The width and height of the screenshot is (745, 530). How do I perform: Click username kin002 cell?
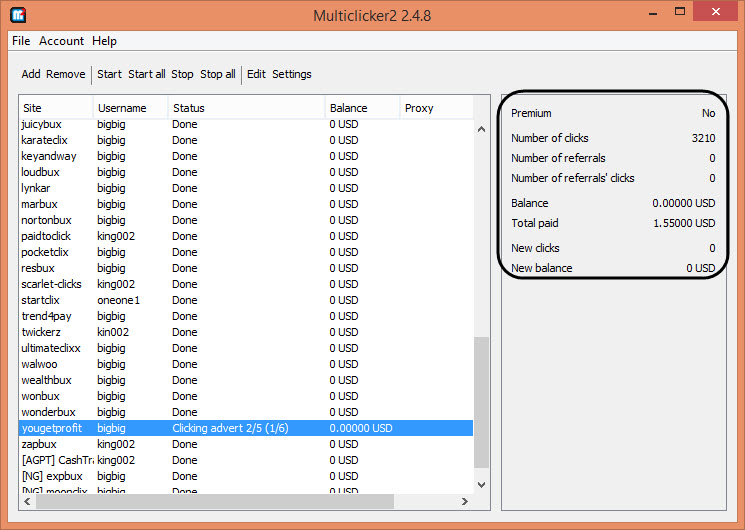pyautogui.click(x=113, y=332)
